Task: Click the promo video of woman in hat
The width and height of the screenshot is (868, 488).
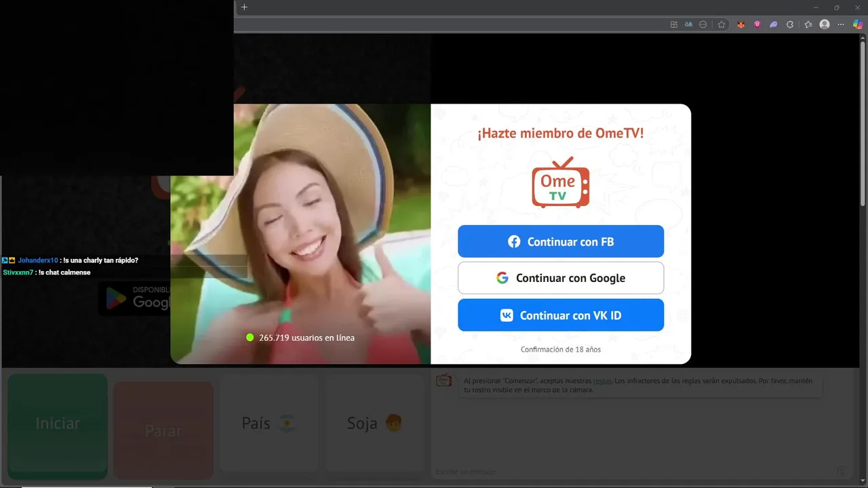Action: pyautogui.click(x=300, y=234)
